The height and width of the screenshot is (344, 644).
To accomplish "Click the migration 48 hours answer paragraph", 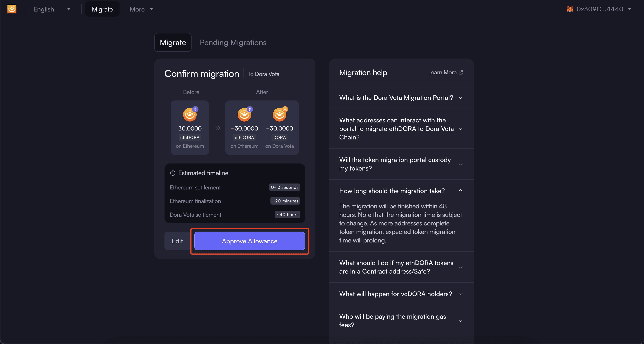I will (x=400, y=224).
